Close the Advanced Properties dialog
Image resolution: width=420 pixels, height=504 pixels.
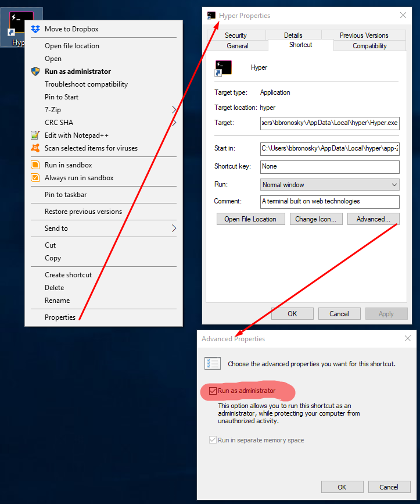pos(408,338)
